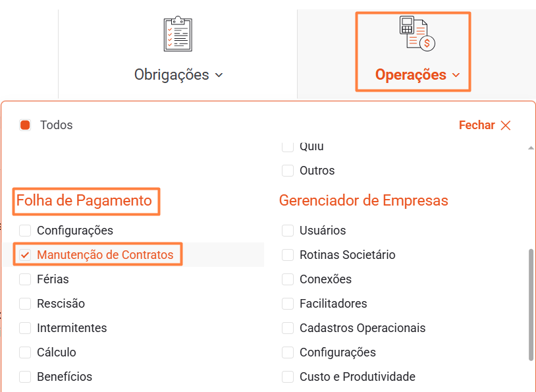Click the Fechar link to close panel
The height and width of the screenshot is (392, 536).
point(477,125)
